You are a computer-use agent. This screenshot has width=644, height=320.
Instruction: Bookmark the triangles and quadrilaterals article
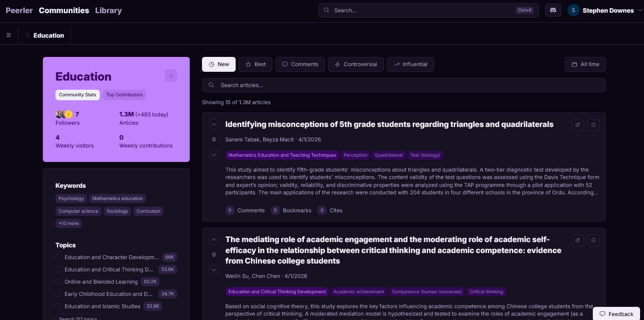(593, 125)
